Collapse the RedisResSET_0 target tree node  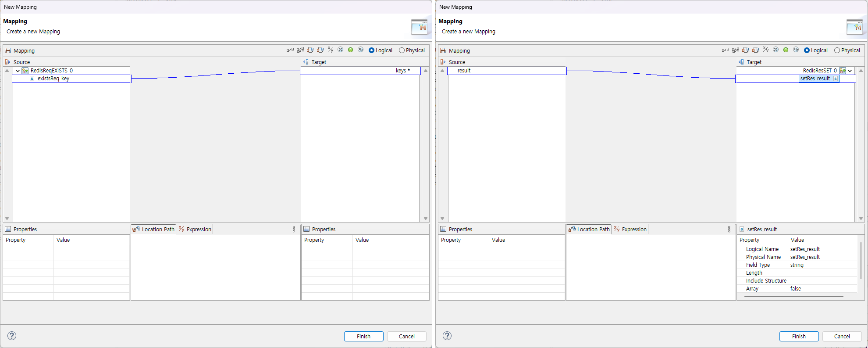coord(850,71)
